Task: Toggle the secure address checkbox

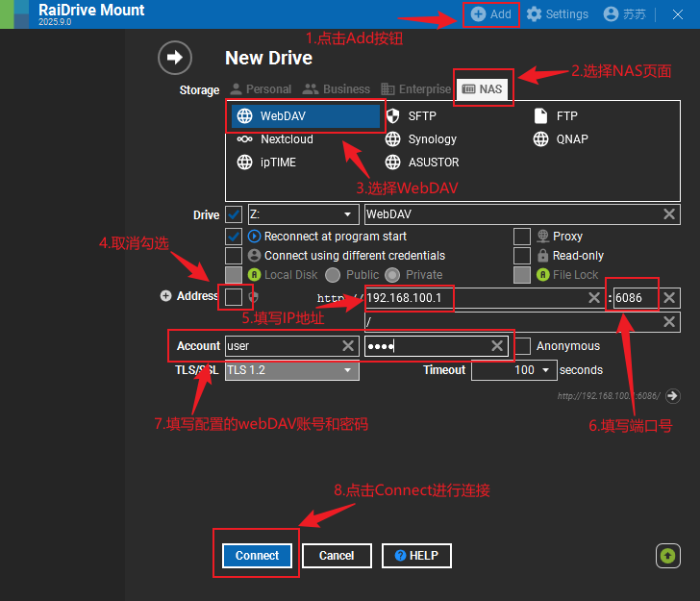Action: click(234, 297)
